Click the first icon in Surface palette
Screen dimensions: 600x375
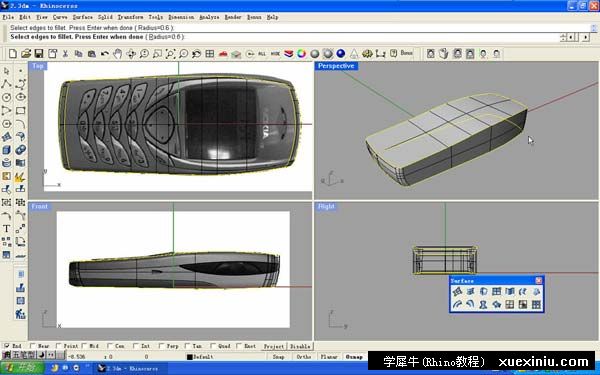[x=457, y=292]
